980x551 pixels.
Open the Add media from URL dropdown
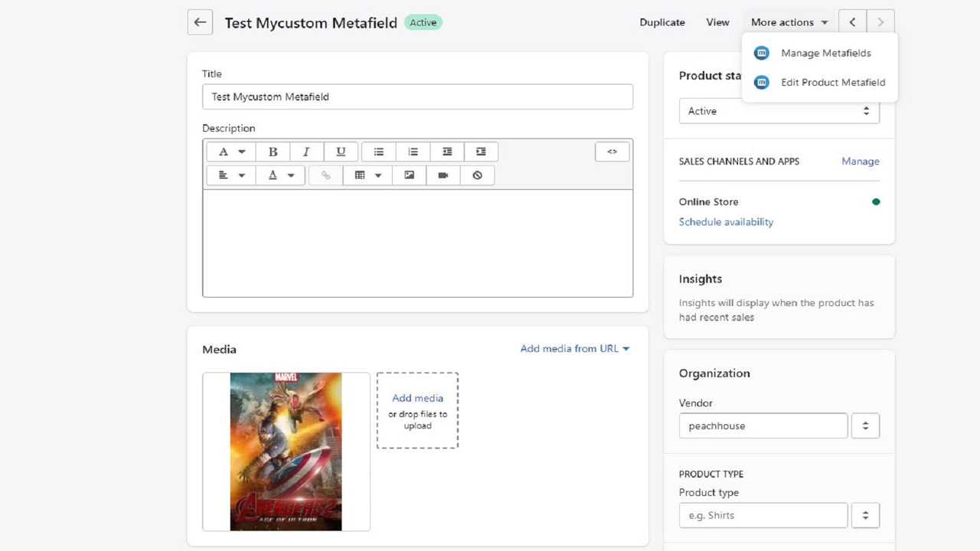point(574,348)
